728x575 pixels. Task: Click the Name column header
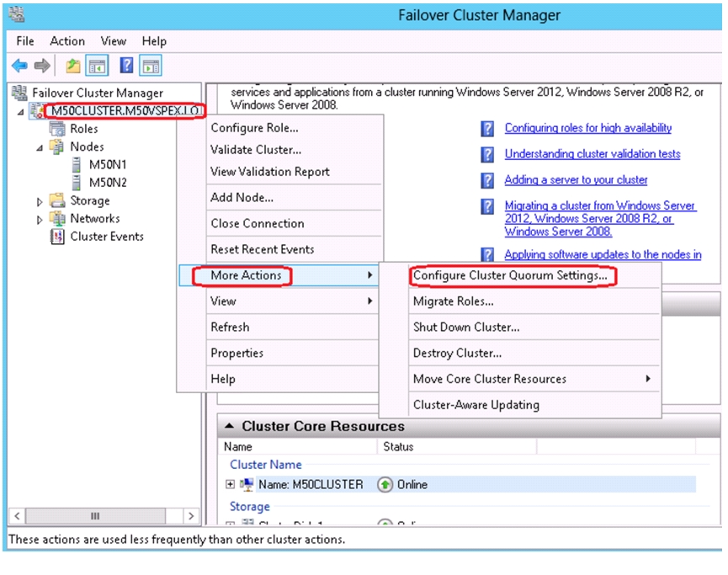(298, 447)
